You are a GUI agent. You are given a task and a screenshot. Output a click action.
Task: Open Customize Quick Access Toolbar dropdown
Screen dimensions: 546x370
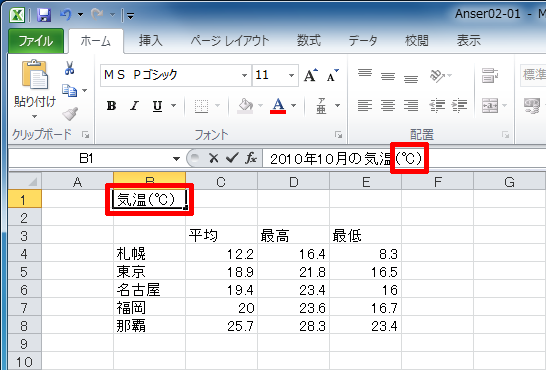[131, 16]
